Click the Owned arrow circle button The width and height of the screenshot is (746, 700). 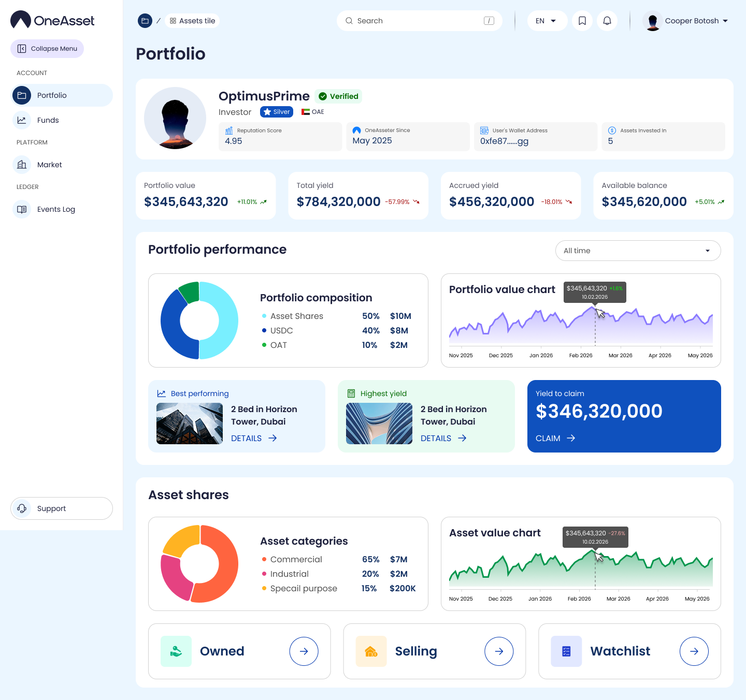pyautogui.click(x=304, y=651)
